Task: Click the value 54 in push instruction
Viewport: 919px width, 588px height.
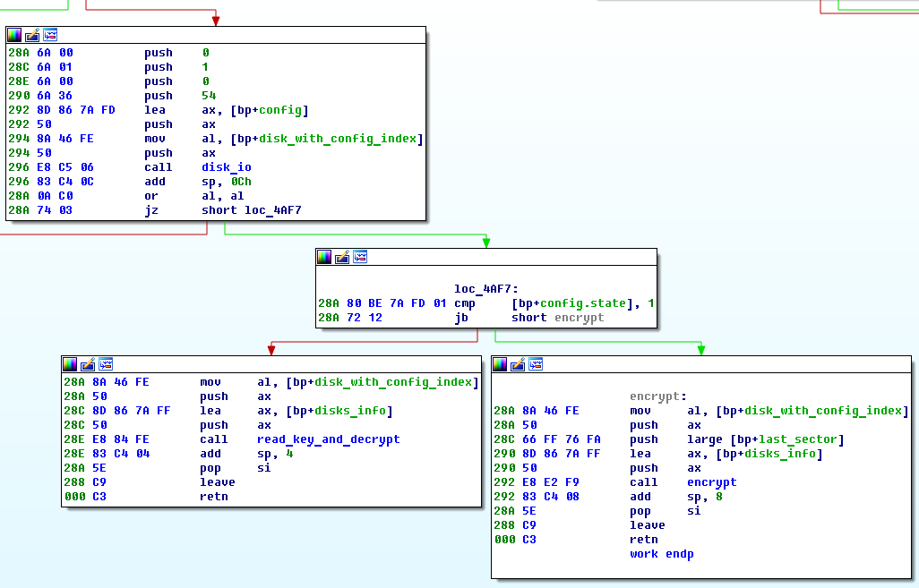Action: point(209,96)
